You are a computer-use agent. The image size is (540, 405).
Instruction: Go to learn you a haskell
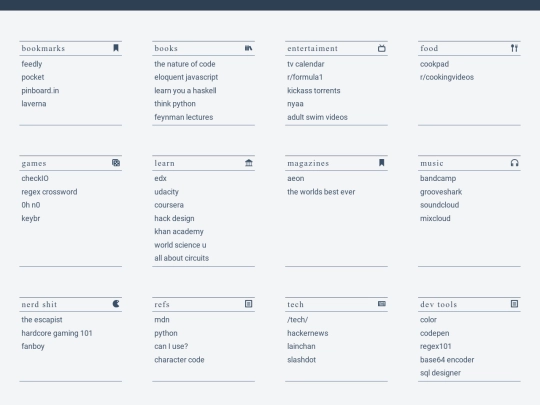point(185,91)
